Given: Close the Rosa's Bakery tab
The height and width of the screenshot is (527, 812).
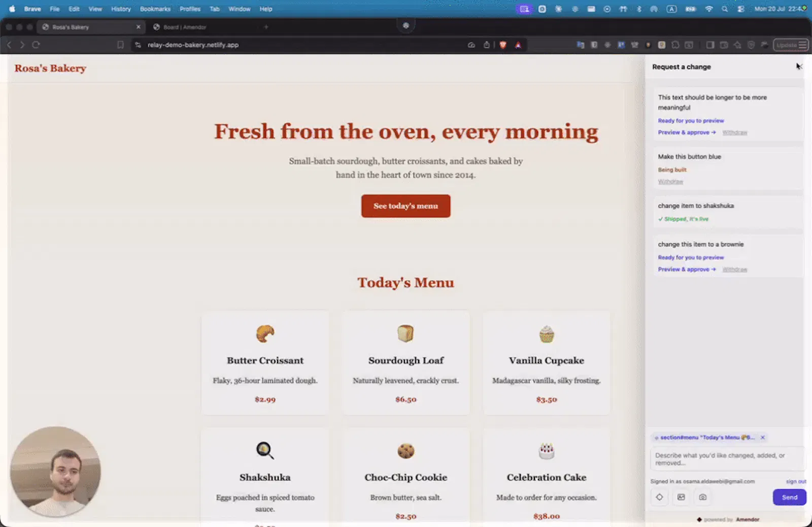Looking at the screenshot, I should [x=138, y=27].
